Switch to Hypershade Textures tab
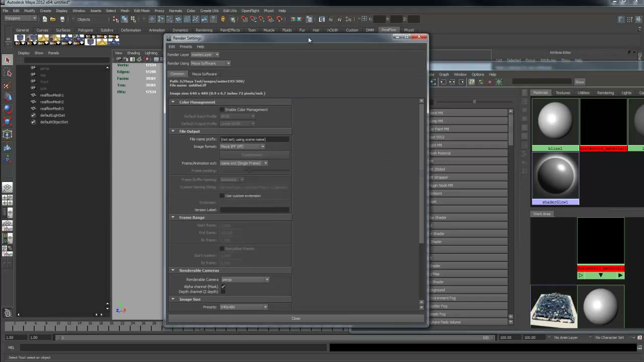Screen dimensions: 644x362 point(562,93)
